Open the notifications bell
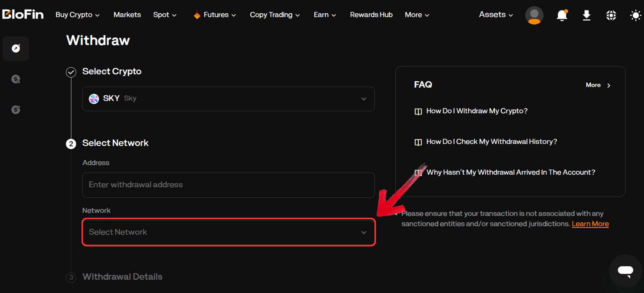This screenshot has width=644, height=293. (562, 15)
